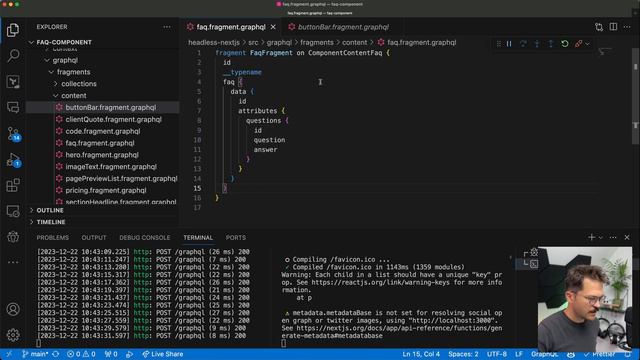This screenshot has width=640, height=360.
Task: Click Ln 15, Col 4 cursor position indicator
Action: click(421, 354)
